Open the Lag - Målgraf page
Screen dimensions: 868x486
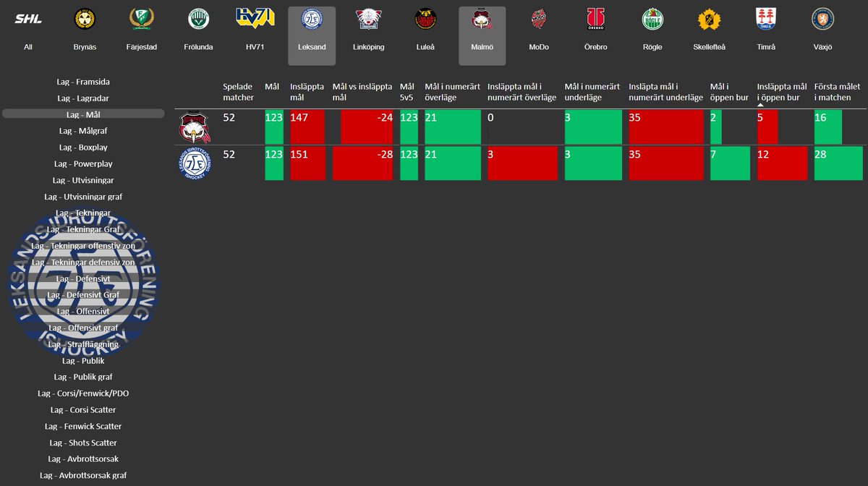click(x=83, y=131)
